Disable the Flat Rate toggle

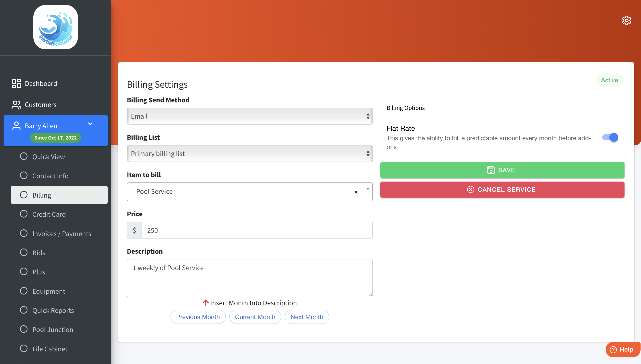click(610, 137)
